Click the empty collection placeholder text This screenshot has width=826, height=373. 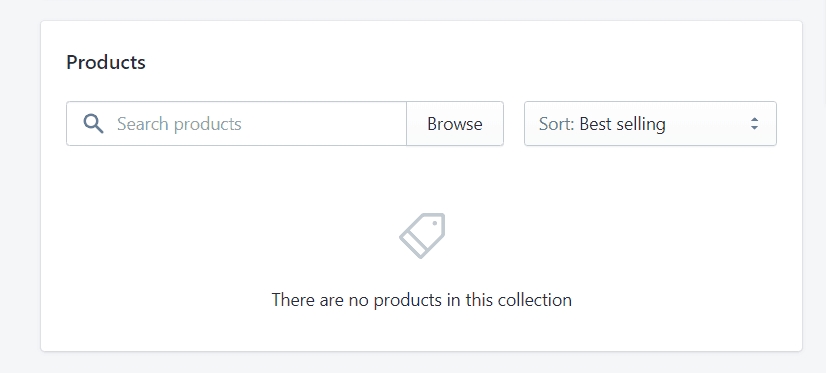(x=421, y=300)
